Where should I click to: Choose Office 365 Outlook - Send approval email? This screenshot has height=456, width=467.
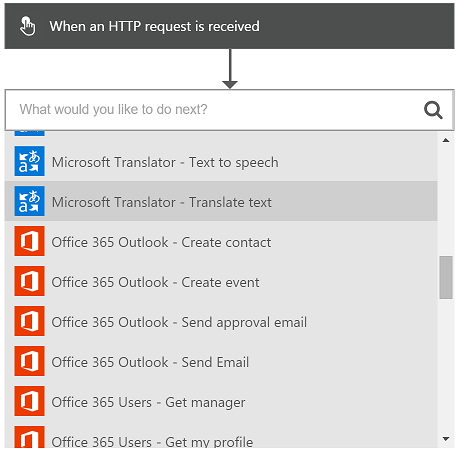(221, 321)
